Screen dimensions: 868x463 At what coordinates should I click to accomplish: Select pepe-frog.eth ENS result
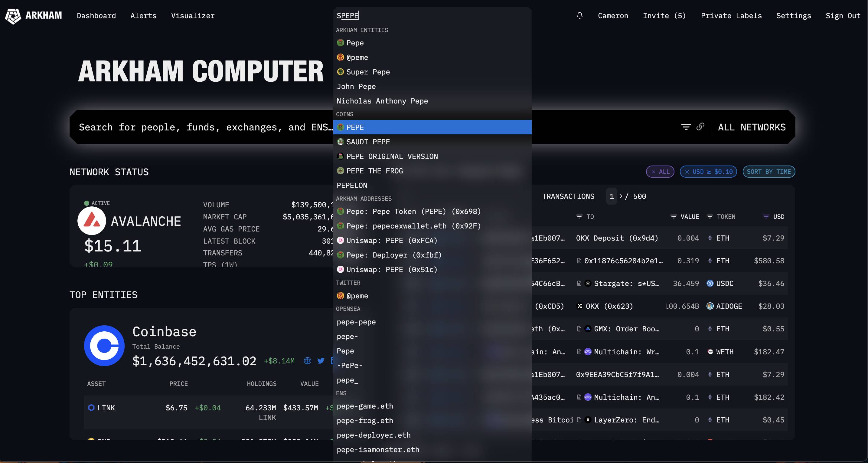[432, 421]
